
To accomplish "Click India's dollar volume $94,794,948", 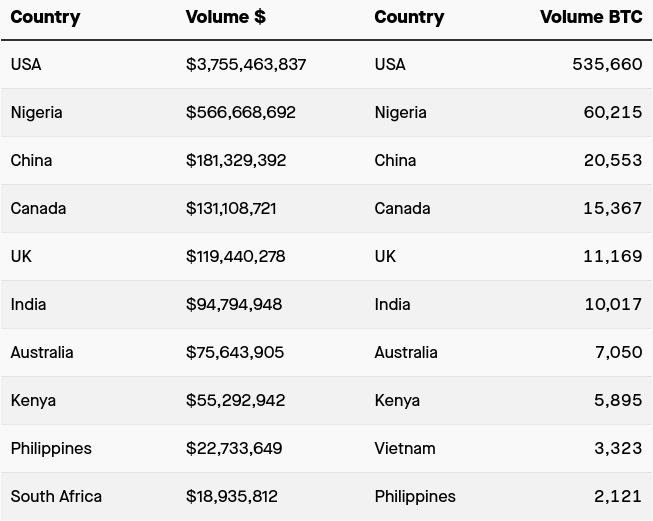I will point(234,304).
